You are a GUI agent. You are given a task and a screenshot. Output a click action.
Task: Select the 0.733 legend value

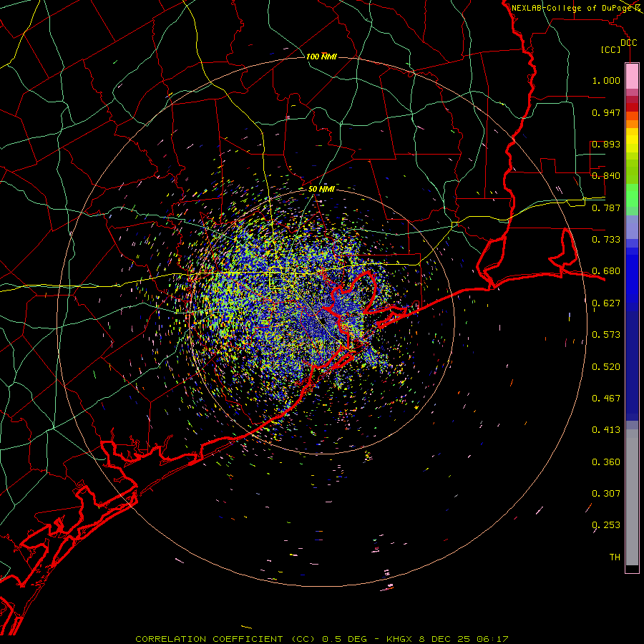[x=606, y=240]
